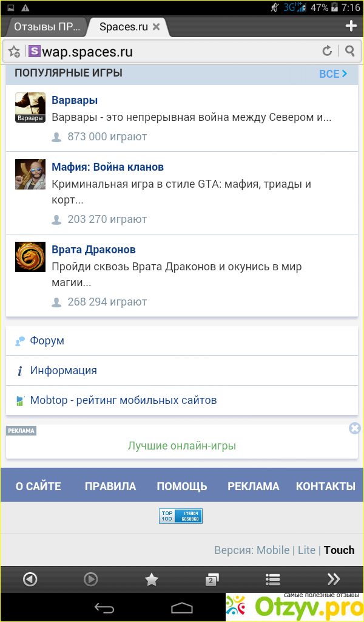The width and height of the screenshot is (364, 622).
Task: Open bookmarks with the star icon
Action: [x=151, y=579]
